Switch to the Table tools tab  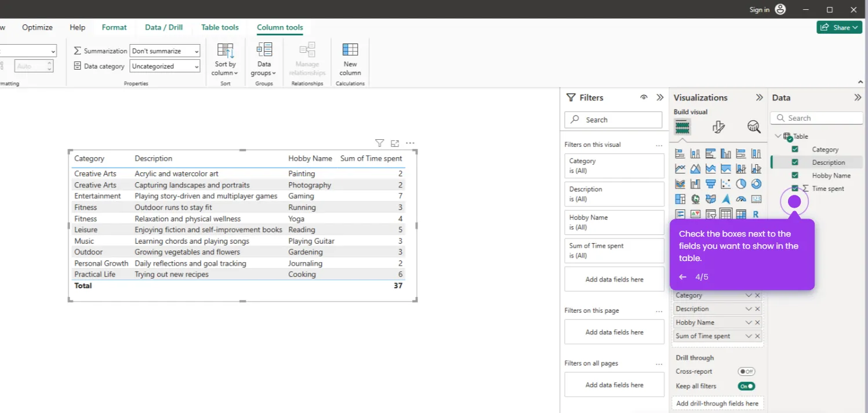click(x=220, y=27)
